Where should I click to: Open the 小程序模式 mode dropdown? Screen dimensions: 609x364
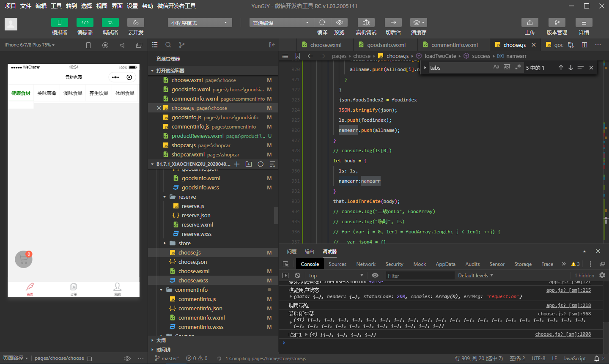(200, 23)
